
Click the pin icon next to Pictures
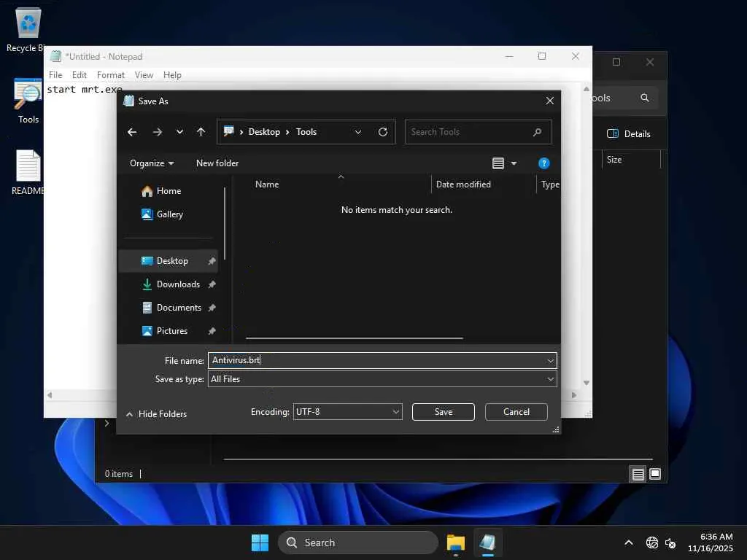212,331
